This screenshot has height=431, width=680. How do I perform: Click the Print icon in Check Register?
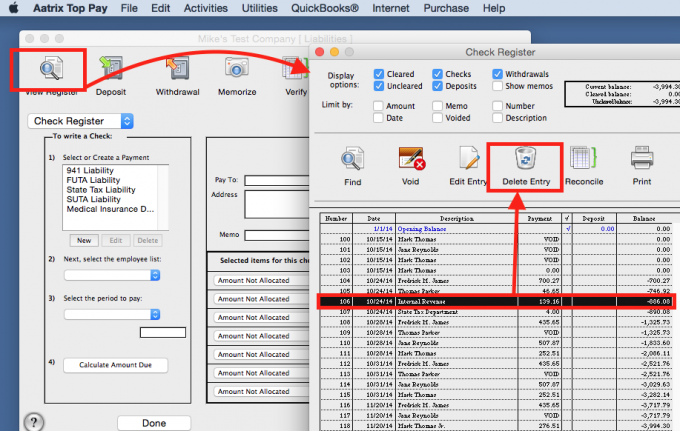(642, 158)
